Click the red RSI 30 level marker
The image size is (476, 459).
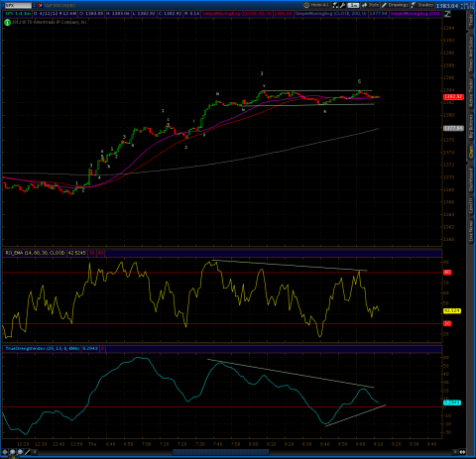tap(447, 323)
